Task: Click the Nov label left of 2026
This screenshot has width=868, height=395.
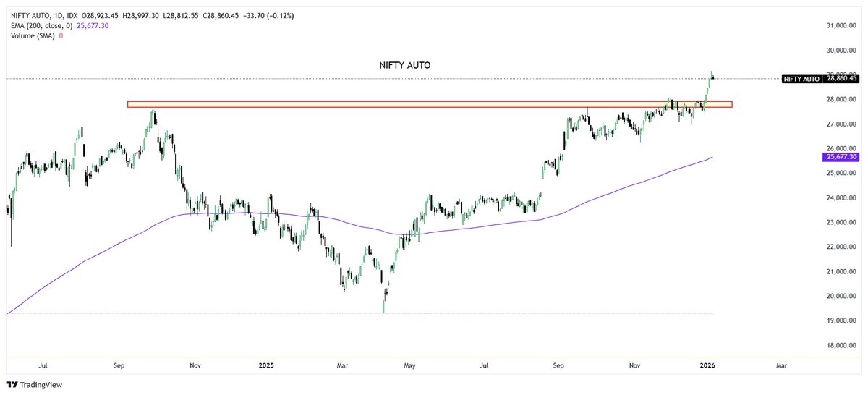Action: click(x=634, y=366)
